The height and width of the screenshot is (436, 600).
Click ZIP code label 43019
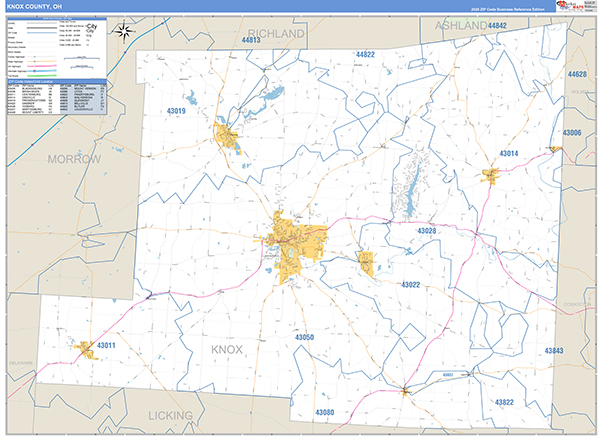[x=176, y=111]
